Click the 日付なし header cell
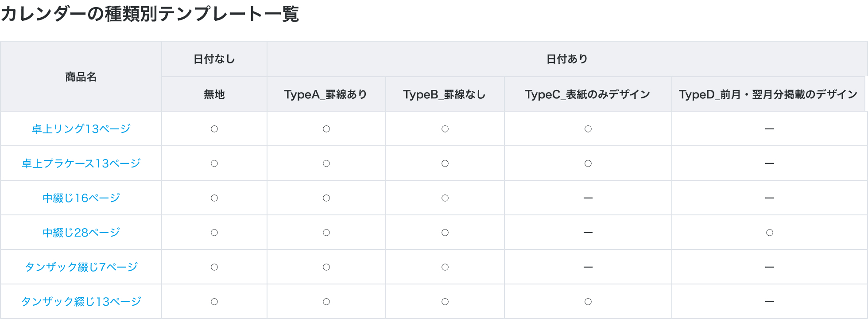The height and width of the screenshot is (319, 868). (214, 59)
